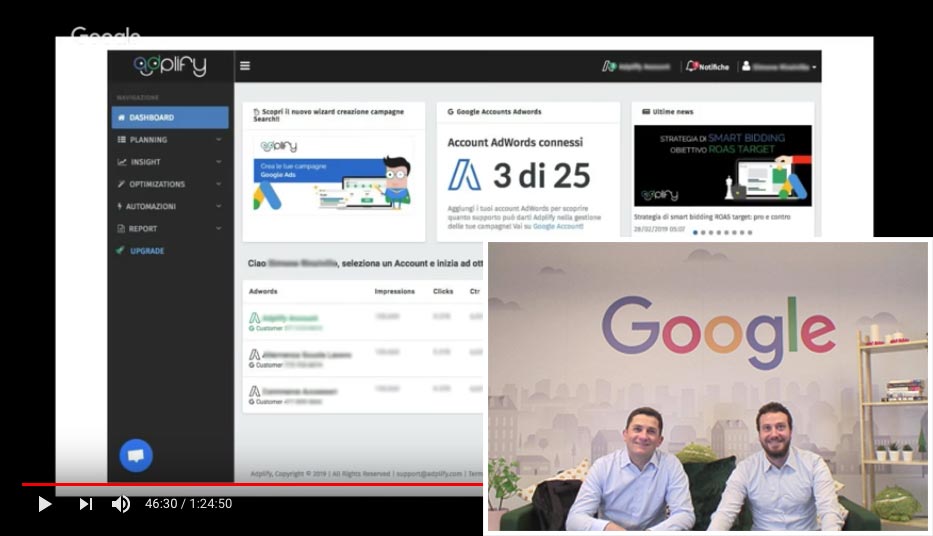The width and height of the screenshot is (933, 536).
Task: Open the third AdWords account row
Action: [364, 395]
